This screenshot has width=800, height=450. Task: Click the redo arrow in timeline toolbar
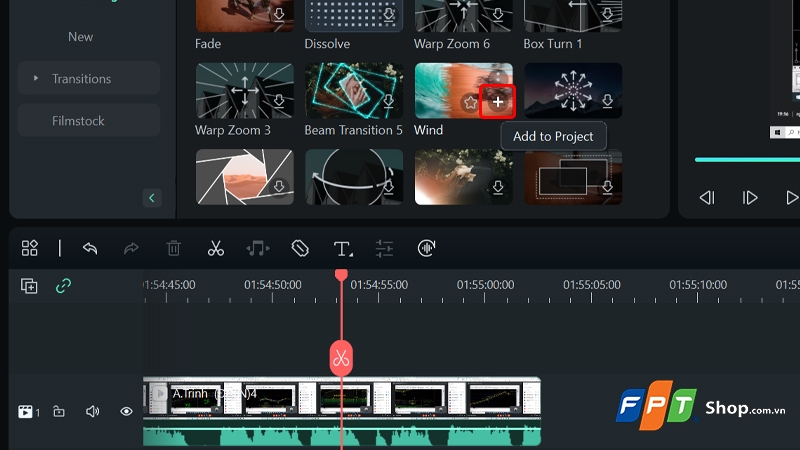[131, 248]
